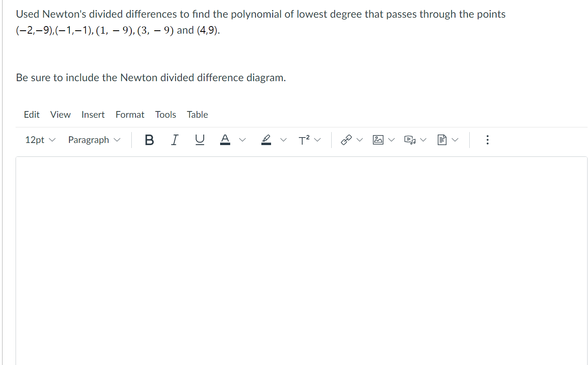The width and height of the screenshot is (588, 365).
Task: Apply highlighter background color
Action: pyautogui.click(x=266, y=140)
